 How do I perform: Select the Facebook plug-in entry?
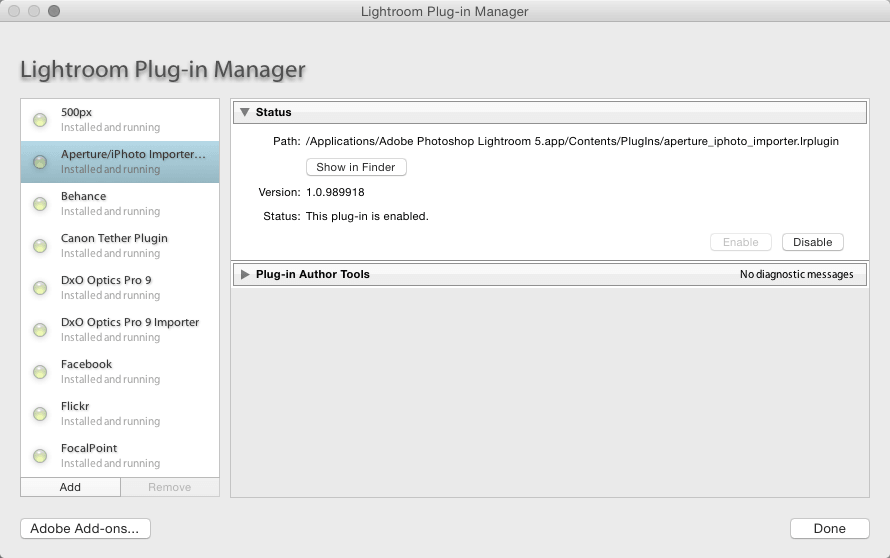[x=120, y=372]
